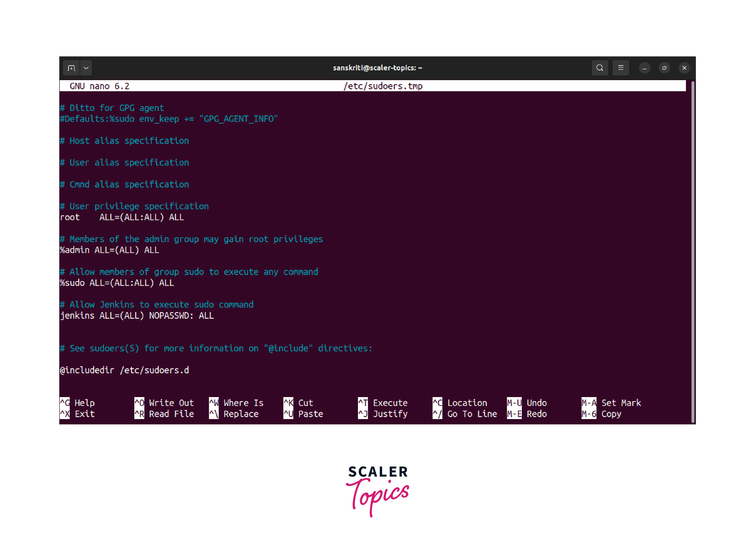Click the terminal search magnifier icon
The width and height of the screenshot is (755, 560).
tap(600, 68)
